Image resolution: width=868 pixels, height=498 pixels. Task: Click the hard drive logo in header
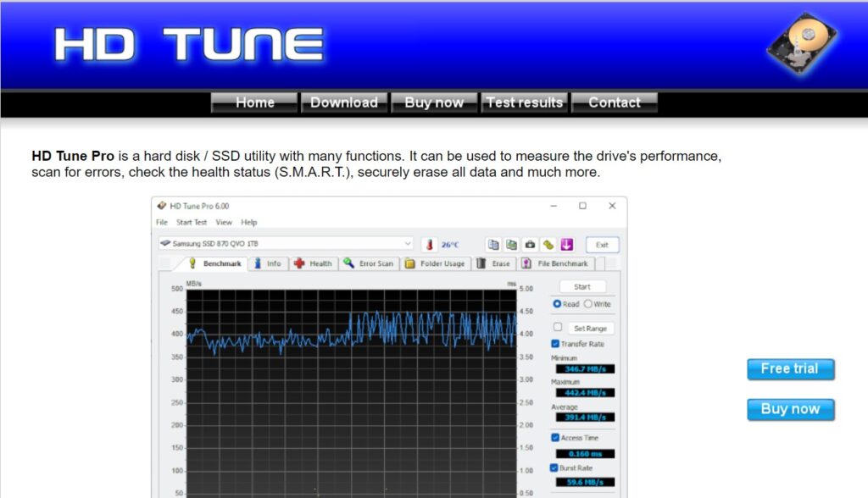(802, 44)
